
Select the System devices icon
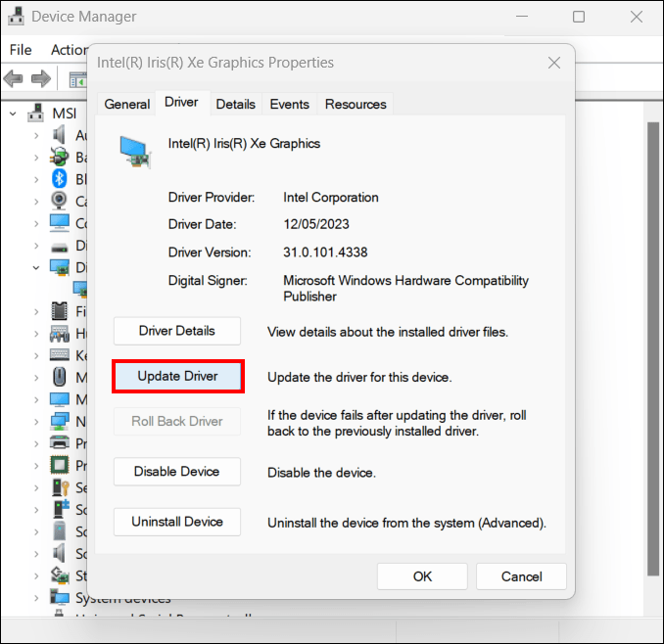(60, 597)
